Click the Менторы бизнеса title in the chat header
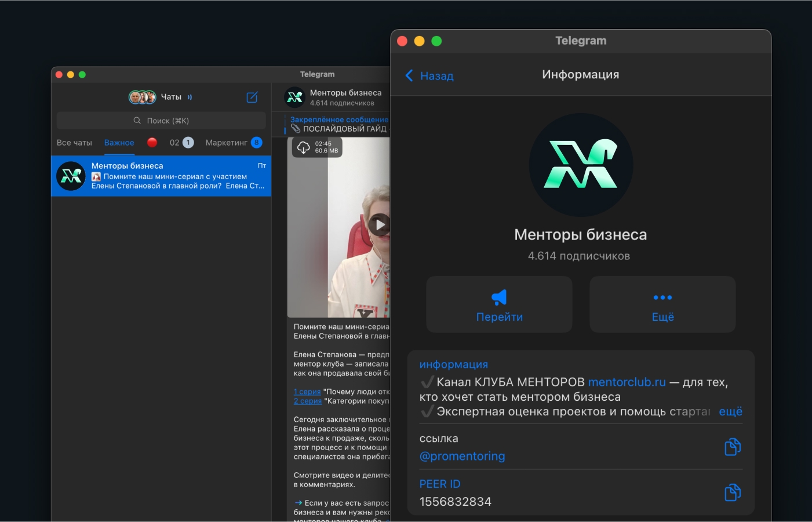The height and width of the screenshot is (522, 812). [345, 93]
